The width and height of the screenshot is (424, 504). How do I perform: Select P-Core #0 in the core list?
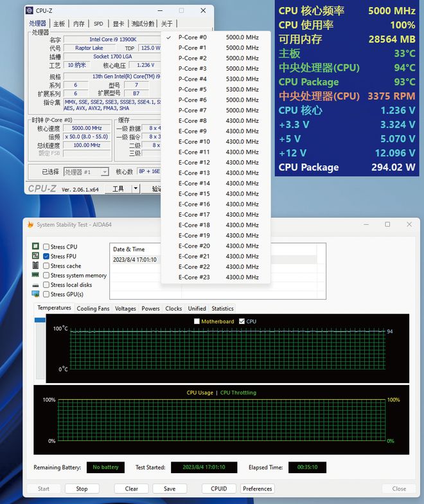pos(216,37)
